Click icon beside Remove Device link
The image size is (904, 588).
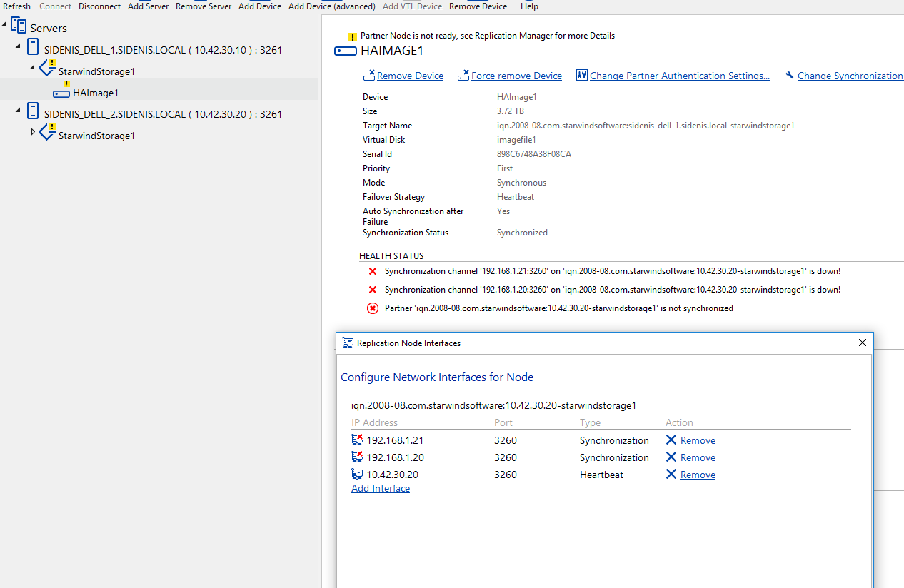369,75
